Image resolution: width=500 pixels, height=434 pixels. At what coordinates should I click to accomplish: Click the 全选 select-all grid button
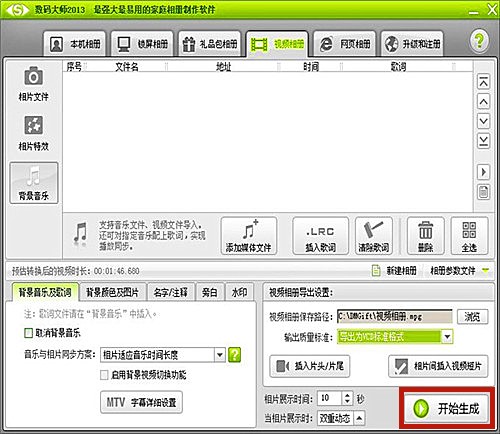coord(469,236)
